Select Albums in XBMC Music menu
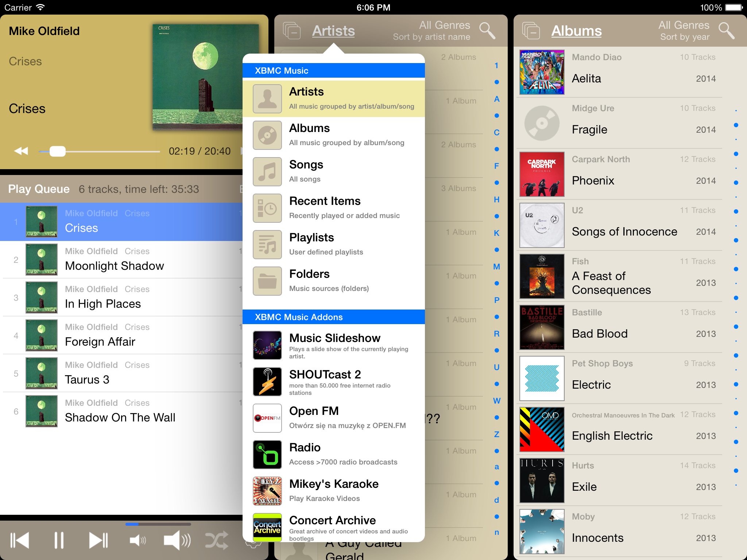Screen dimensions: 747x560 click(334, 135)
